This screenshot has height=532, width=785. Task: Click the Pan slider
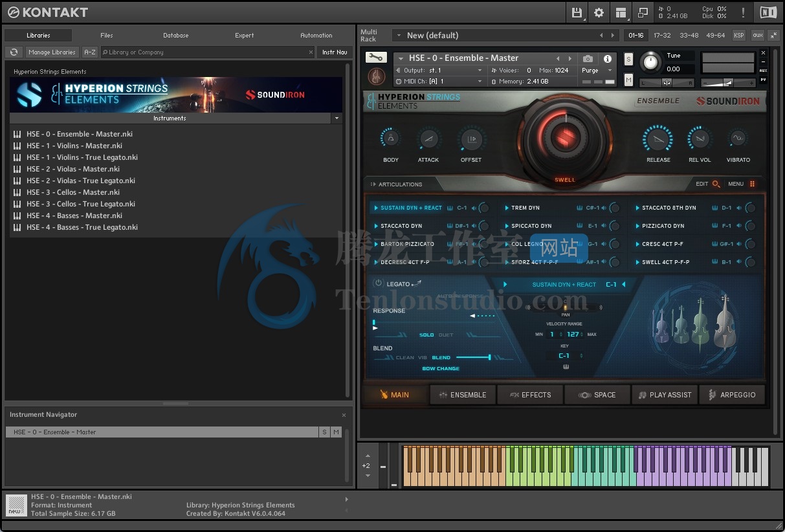(565, 307)
